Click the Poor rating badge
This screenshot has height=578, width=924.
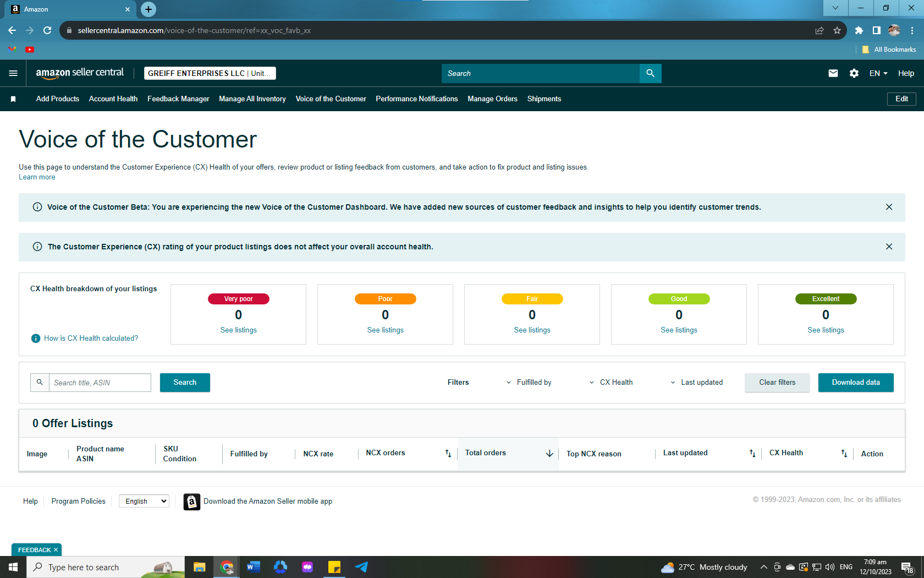point(385,299)
